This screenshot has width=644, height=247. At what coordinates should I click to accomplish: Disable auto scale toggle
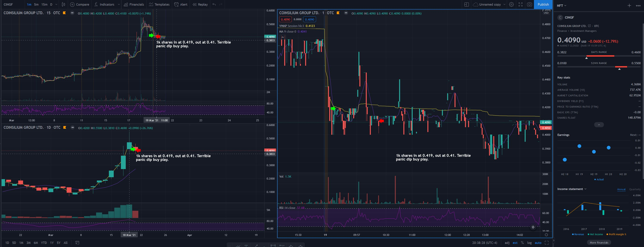pos(538,243)
